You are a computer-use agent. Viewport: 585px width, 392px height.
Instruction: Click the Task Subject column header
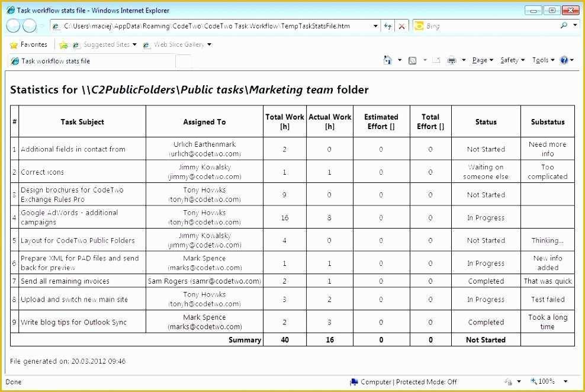point(82,122)
